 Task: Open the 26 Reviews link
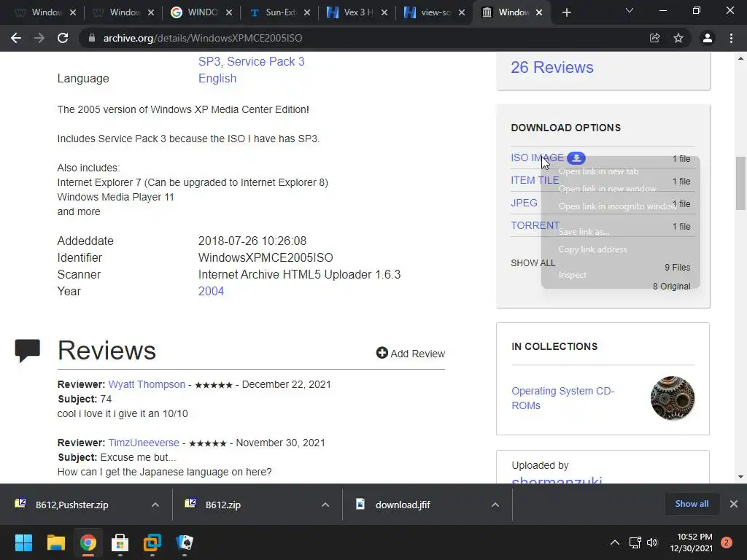coord(552,68)
